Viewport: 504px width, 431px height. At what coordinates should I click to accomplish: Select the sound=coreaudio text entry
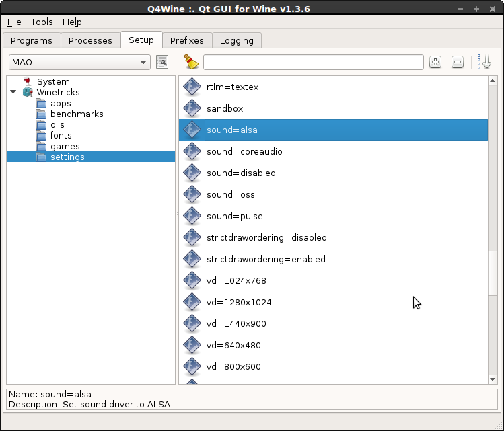pos(244,151)
